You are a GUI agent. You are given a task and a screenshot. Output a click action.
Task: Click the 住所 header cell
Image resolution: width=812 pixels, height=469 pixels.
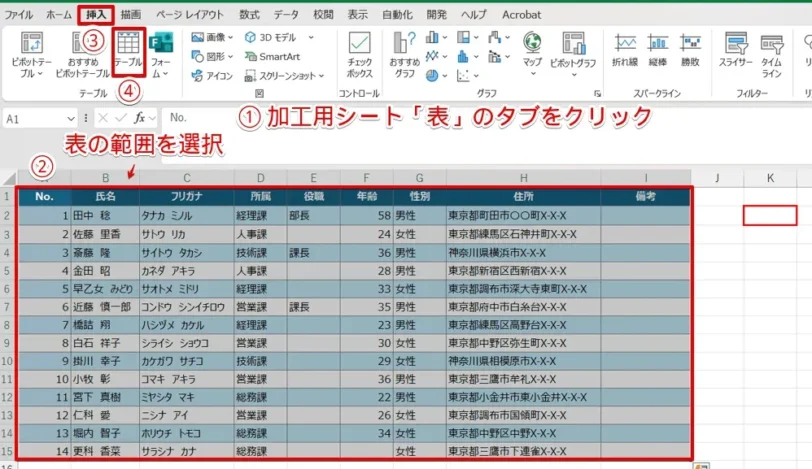524,196
